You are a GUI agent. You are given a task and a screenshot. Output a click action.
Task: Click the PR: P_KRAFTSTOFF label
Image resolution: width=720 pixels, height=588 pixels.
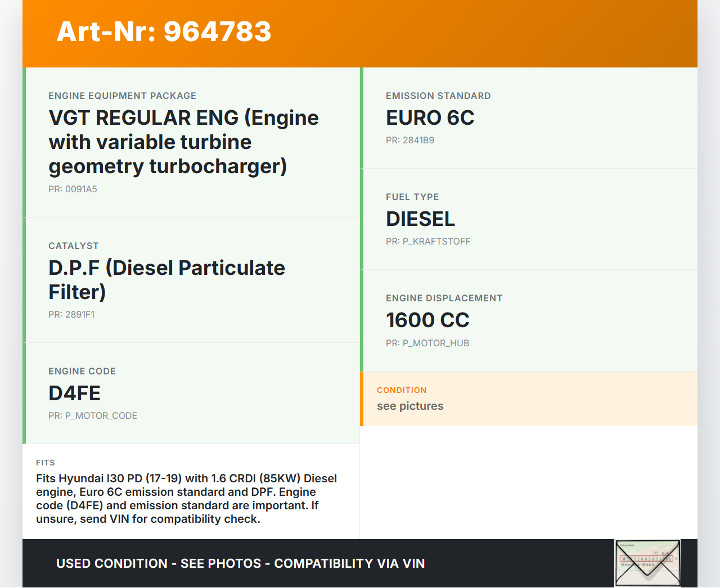click(427, 242)
